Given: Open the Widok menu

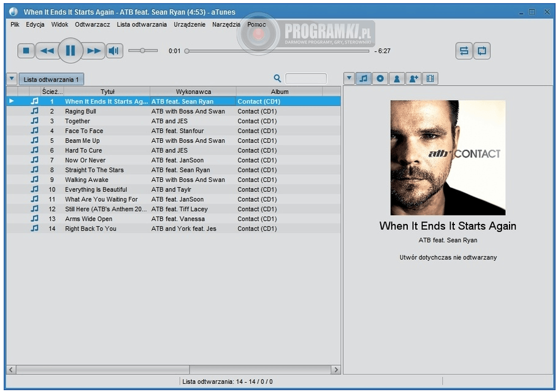Looking at the screenshot, I should pyautogui.click(x=59, y=25).
